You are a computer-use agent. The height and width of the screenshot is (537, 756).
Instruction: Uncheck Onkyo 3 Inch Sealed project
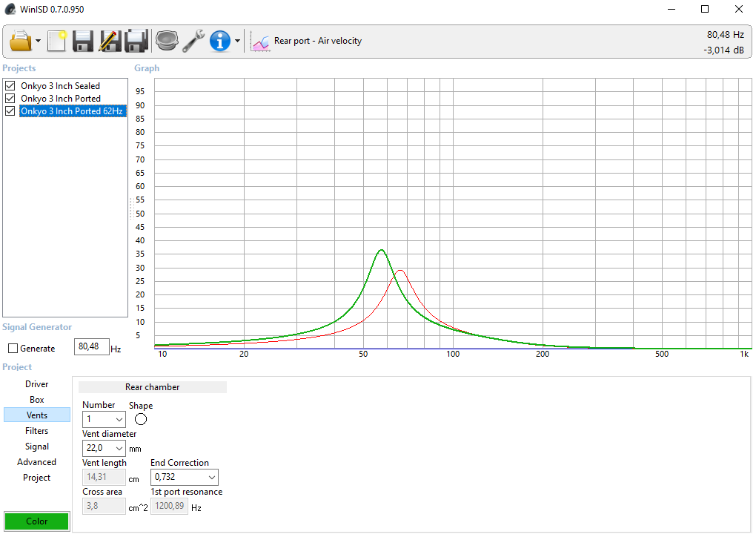coord(10,86)
